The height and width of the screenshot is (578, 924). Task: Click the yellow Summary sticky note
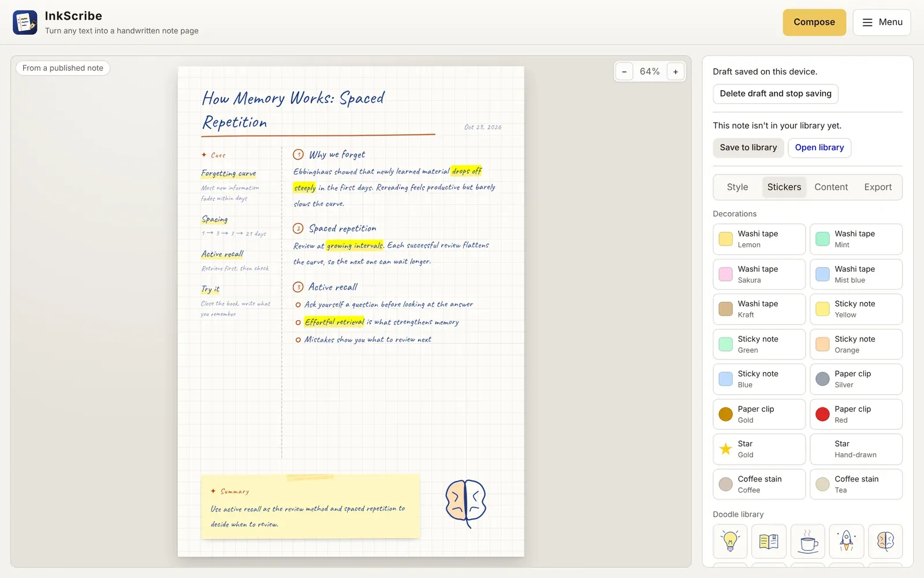point(310,507)
